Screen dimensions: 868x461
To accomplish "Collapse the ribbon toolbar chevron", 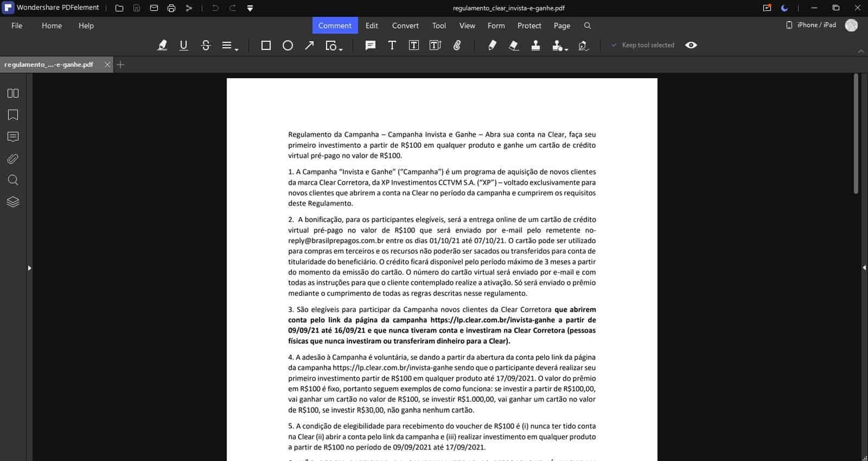I will pyautogui.click(x=861, y=51).
